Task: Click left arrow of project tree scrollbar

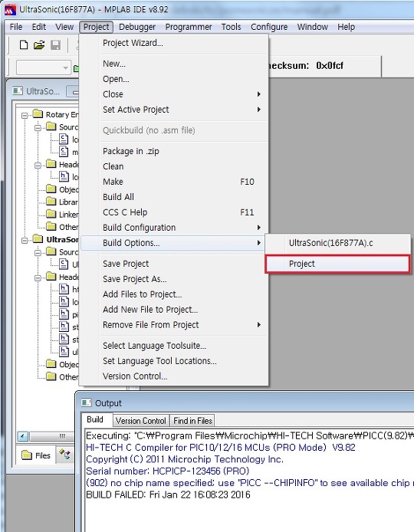Action: [23, 436]
